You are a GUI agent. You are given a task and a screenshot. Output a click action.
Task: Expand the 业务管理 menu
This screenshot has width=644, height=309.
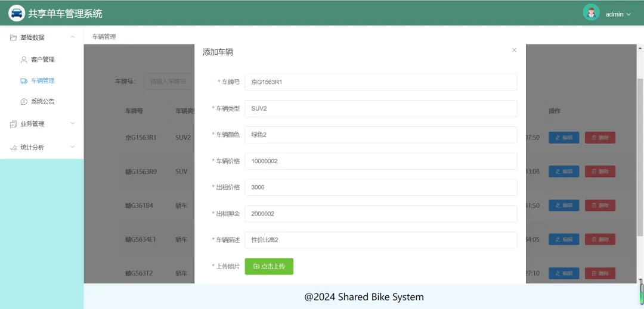click(x=42, y=124)
